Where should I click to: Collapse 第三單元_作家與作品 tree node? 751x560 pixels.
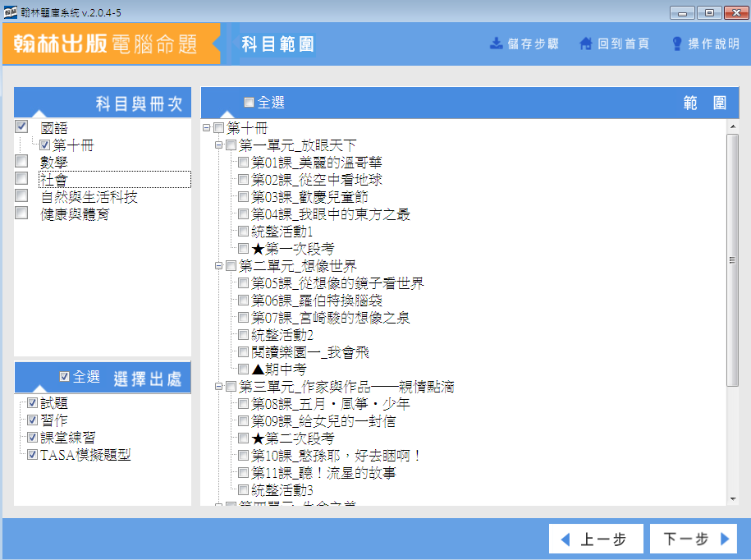click(218, 387)
